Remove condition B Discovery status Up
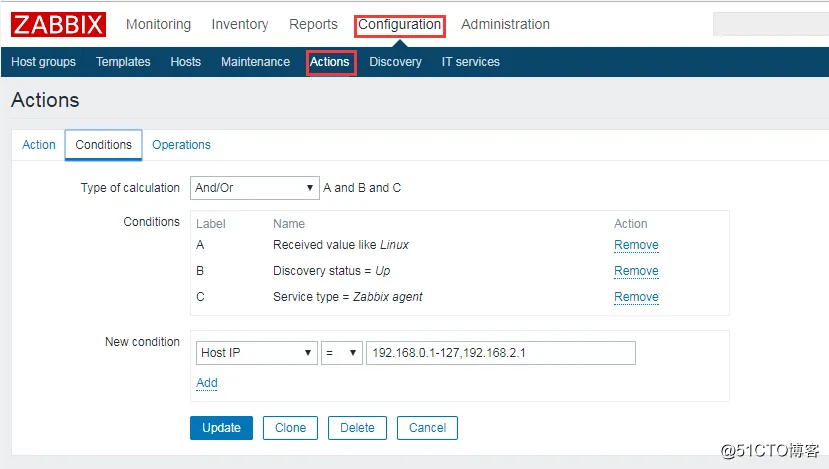Image resolution: width=829 pixels, height=469 pixels. click(636, 271)
